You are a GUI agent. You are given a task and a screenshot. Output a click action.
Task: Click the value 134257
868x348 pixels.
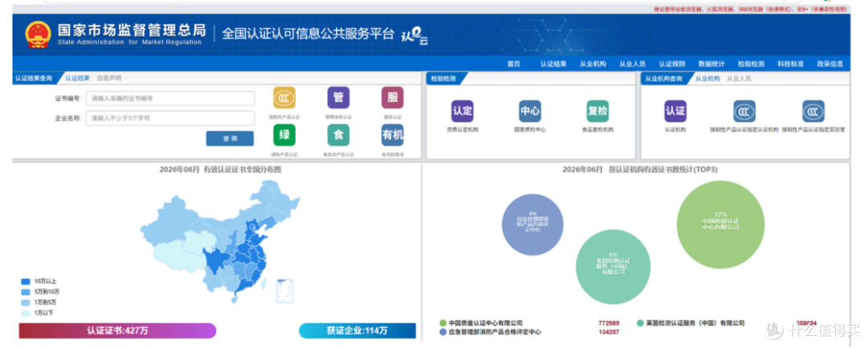pos(608,333)
